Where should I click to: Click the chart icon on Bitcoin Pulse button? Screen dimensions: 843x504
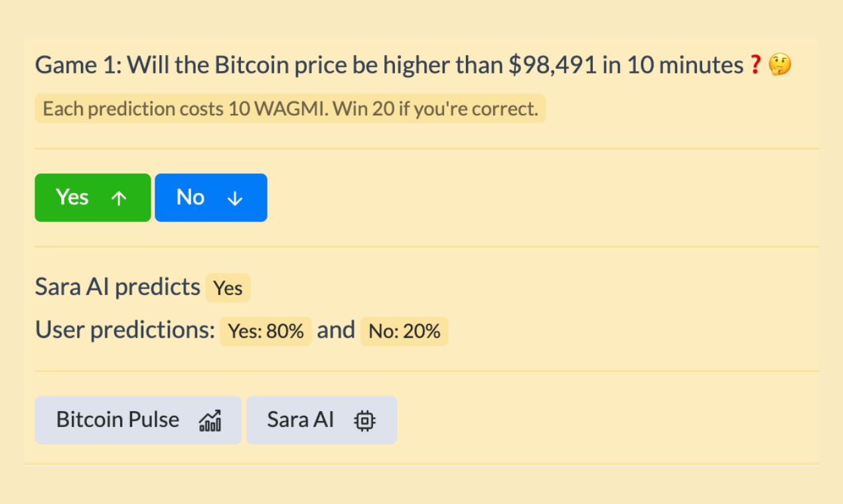[x=210, y=419]
